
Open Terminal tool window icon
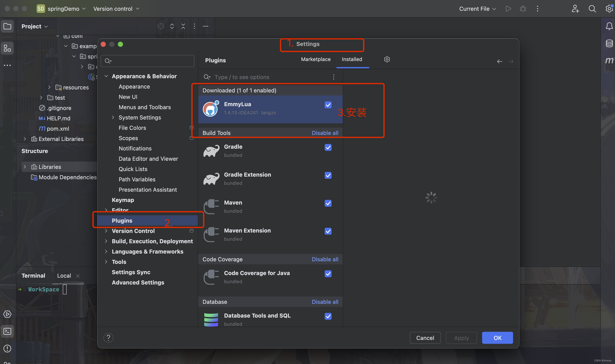coord(7,331)
